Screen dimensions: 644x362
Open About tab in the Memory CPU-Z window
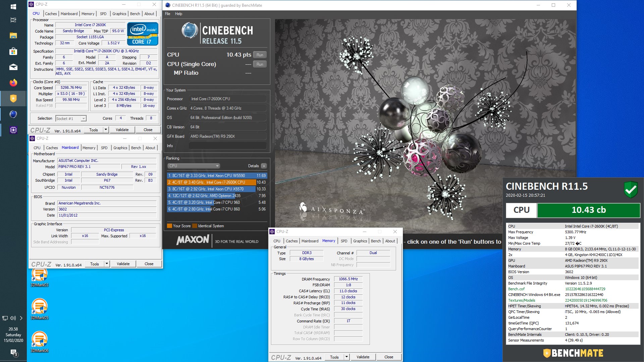pyautogui.click(x=390, y=241)
